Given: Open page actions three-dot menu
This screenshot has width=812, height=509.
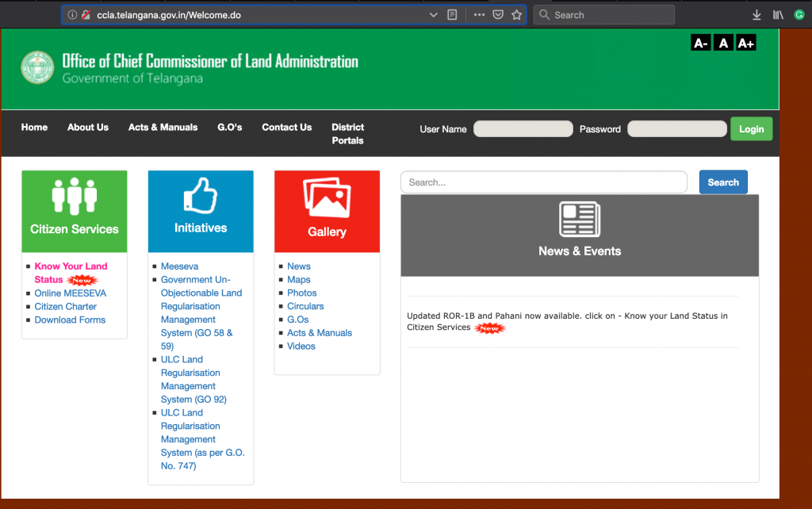Looking at the screenshot, I should (x=479, y=15).
